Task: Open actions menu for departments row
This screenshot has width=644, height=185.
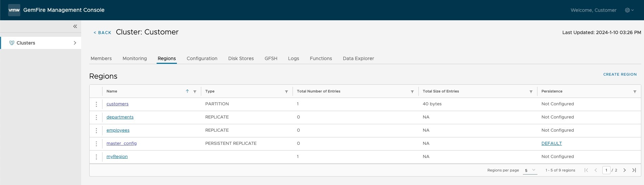Action: point(96,117)
